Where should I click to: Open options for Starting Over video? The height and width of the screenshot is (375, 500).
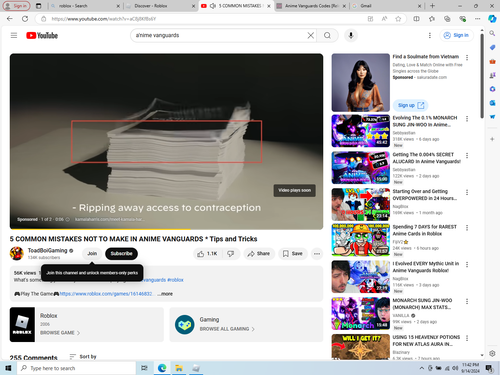coord(467,192)
